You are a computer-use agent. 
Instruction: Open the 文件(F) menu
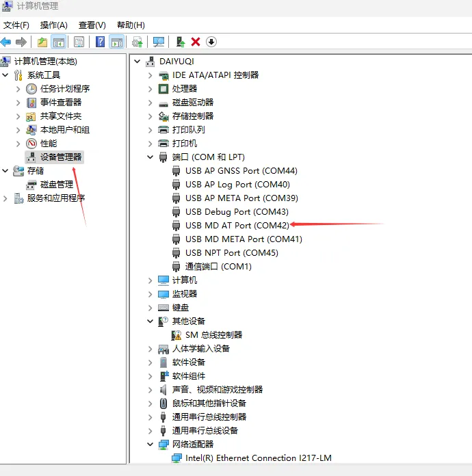coord(16,25)
